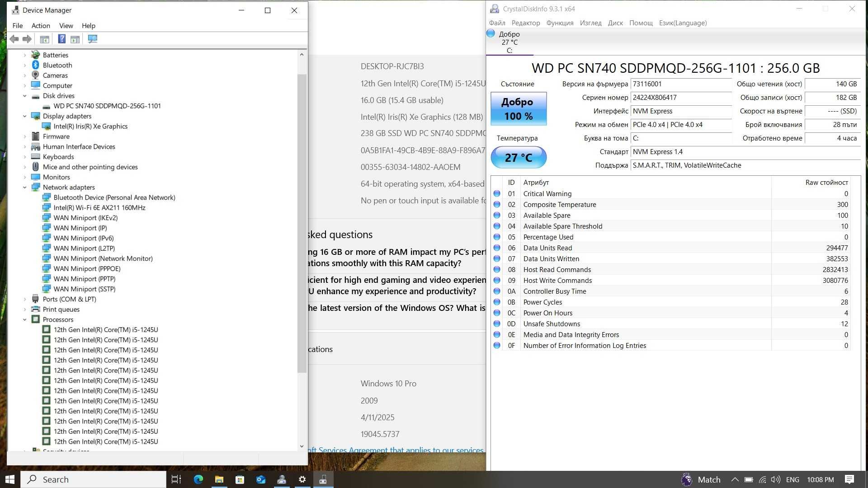Open the Функция menu in CrystalDiskInfo

tap(560, 23)
